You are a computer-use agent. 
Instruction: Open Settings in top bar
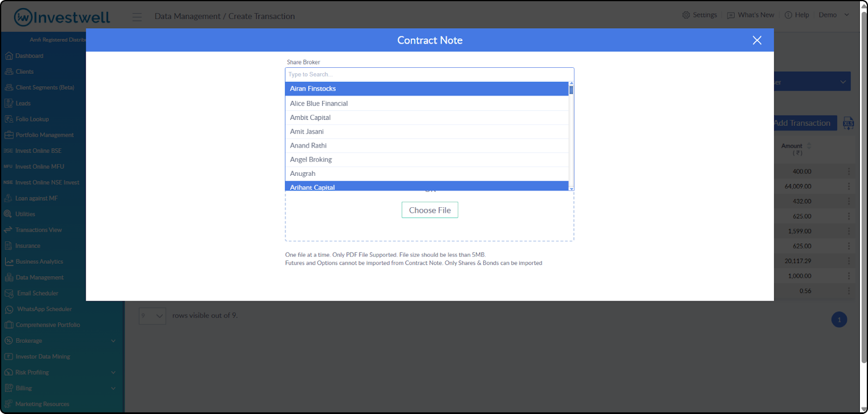[699, 15]
